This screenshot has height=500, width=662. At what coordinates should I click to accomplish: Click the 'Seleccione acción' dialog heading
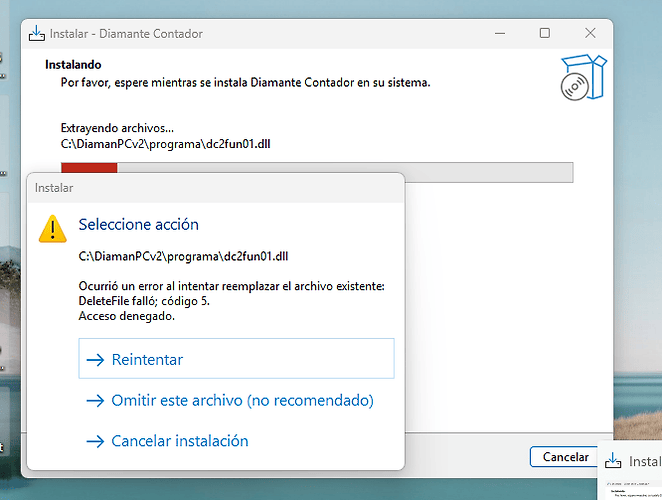[x=138, y=224]
